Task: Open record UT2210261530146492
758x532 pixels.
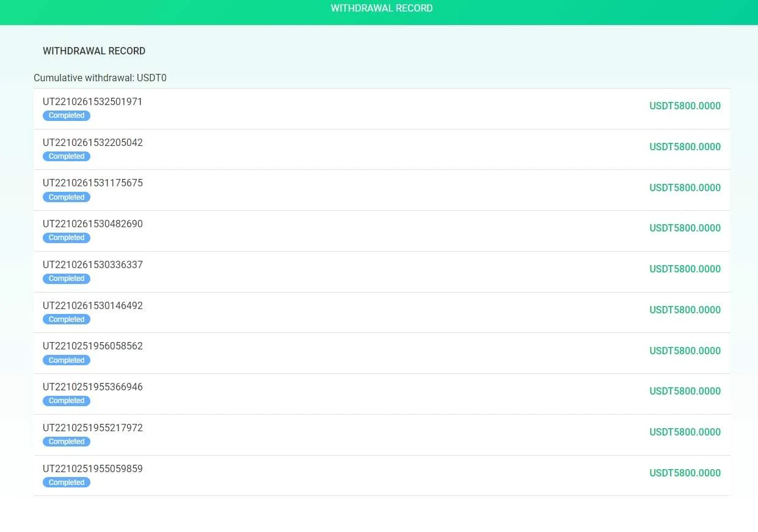Action: point(382,313)
